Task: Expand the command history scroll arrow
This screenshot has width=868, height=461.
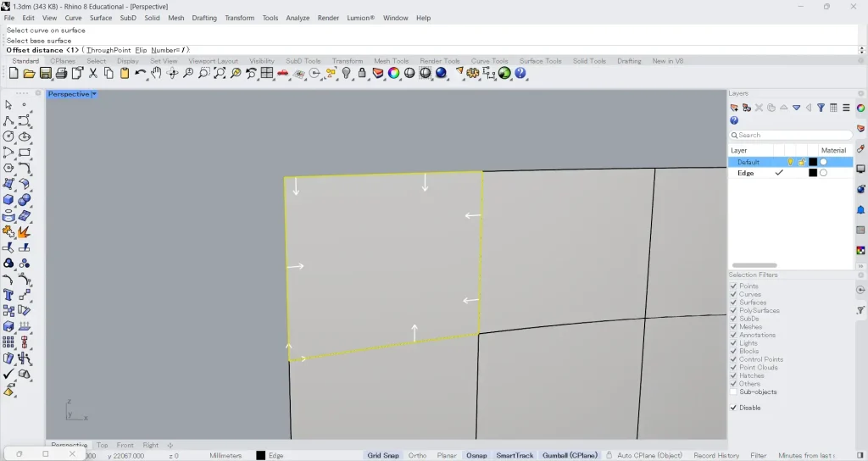Action: pos(861,50)
